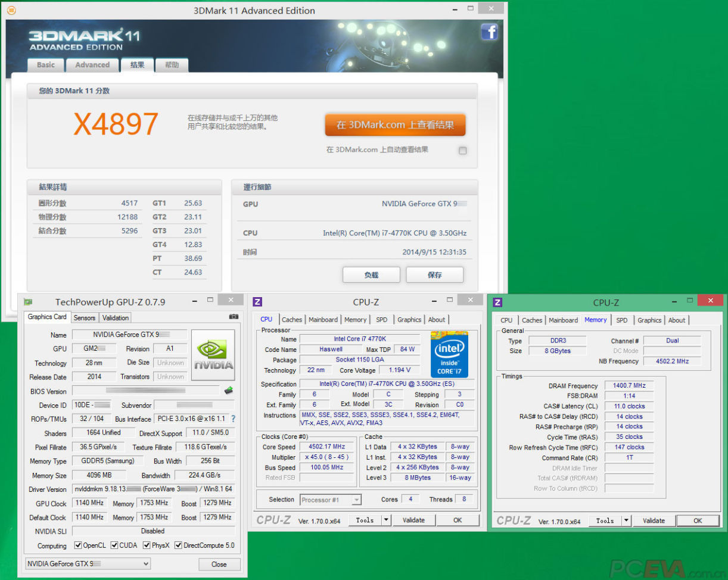Open CPU tab in CPU-Z Memory window

tap(506, 320)
